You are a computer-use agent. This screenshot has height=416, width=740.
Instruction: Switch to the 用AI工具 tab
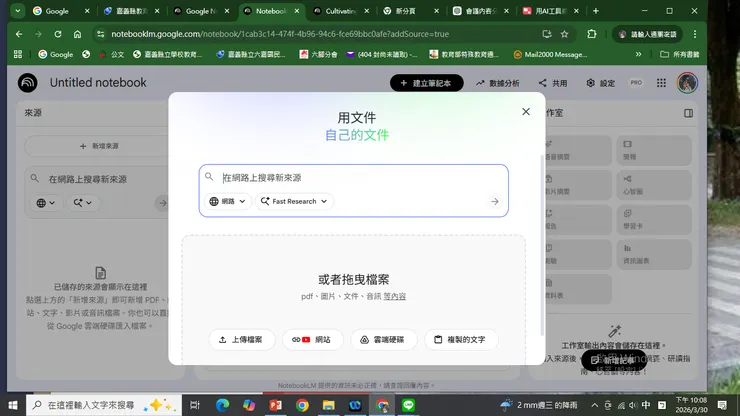(x=551, y=11)
